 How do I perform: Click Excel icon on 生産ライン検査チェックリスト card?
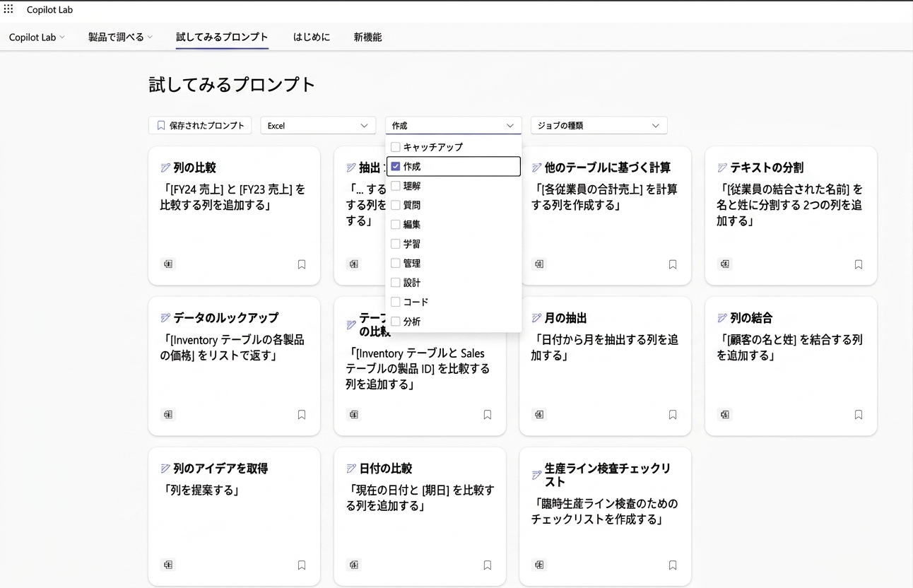tap(539, 565)
